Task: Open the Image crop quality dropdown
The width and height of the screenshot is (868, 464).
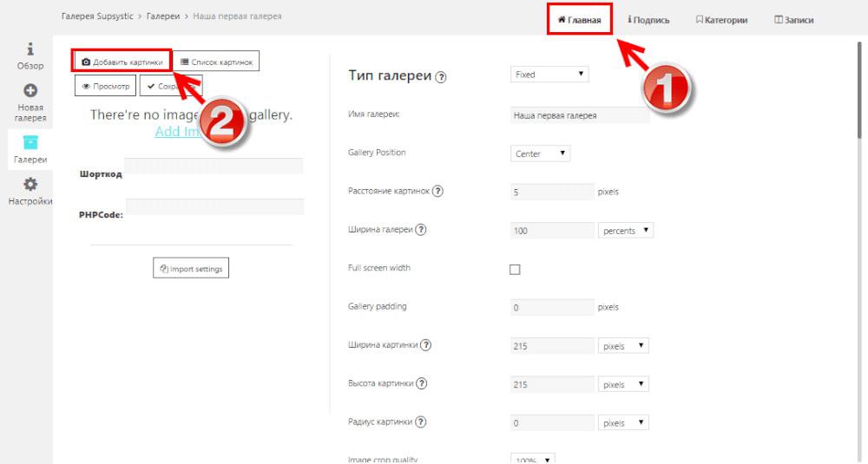Action: pos(533,459)
